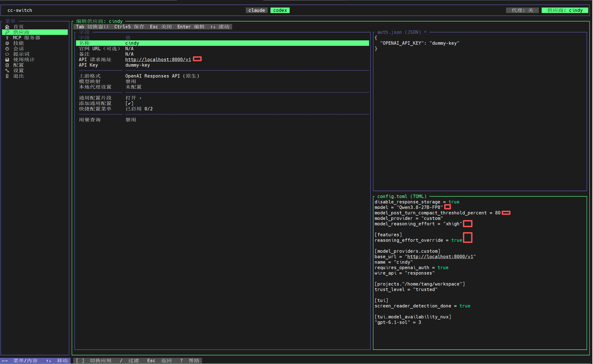Click the auth.json (JSON) panel title
This screenshot has width=593, height=364.
click(x=402, y=32)
